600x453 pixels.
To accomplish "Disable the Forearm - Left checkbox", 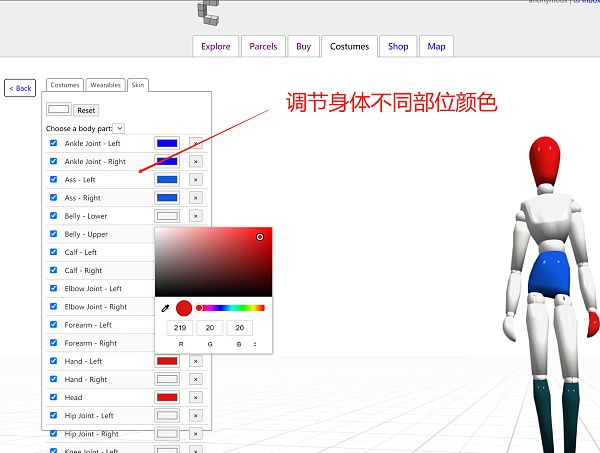I will click(54, 325).
